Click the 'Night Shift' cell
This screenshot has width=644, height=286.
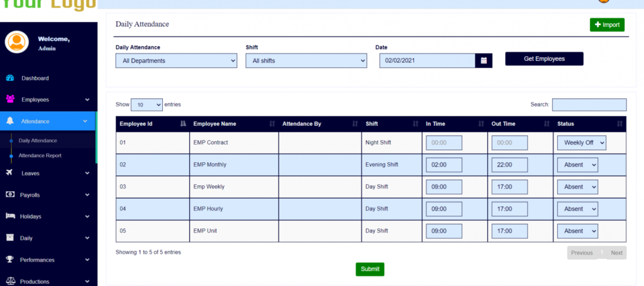(391, 143)
